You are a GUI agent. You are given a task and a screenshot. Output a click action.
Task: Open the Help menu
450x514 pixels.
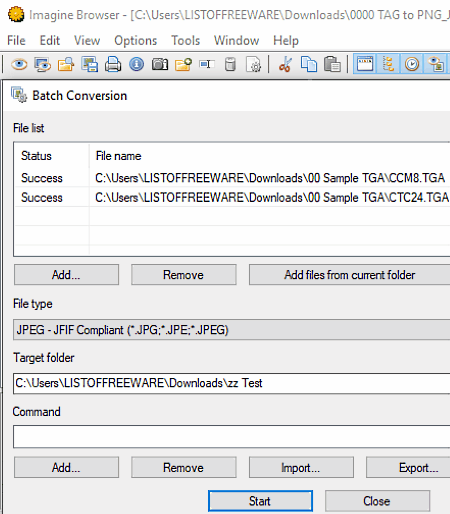click(x=286, y=40)
